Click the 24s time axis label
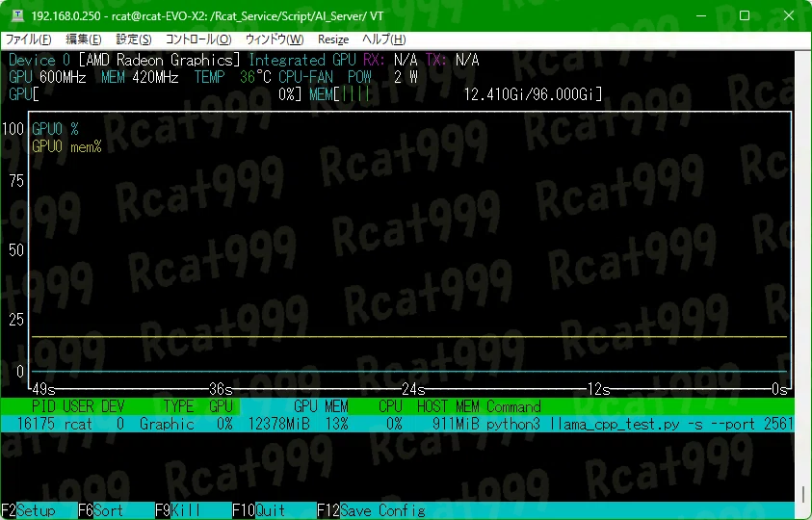 point(413,389)
